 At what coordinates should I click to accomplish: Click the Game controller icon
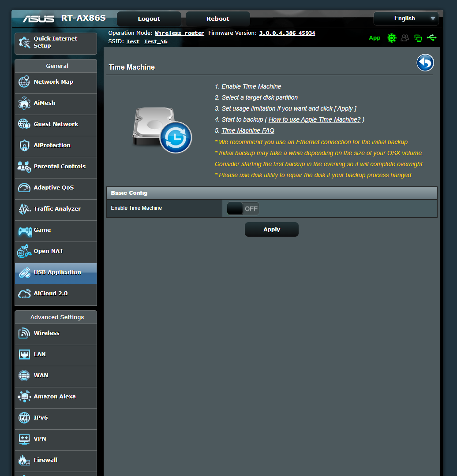pyautogui.click(x=25, y=232)
